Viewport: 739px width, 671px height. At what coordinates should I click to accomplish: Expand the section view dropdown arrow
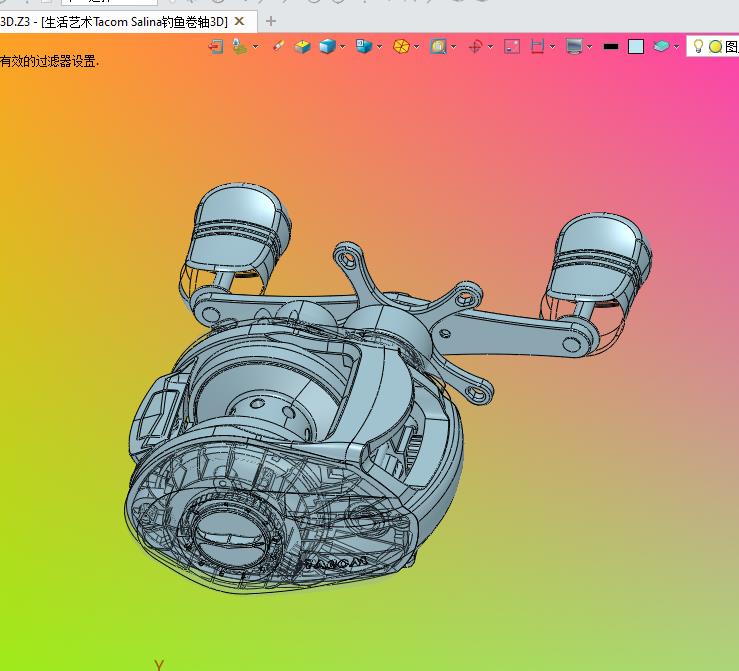(552, 47)
